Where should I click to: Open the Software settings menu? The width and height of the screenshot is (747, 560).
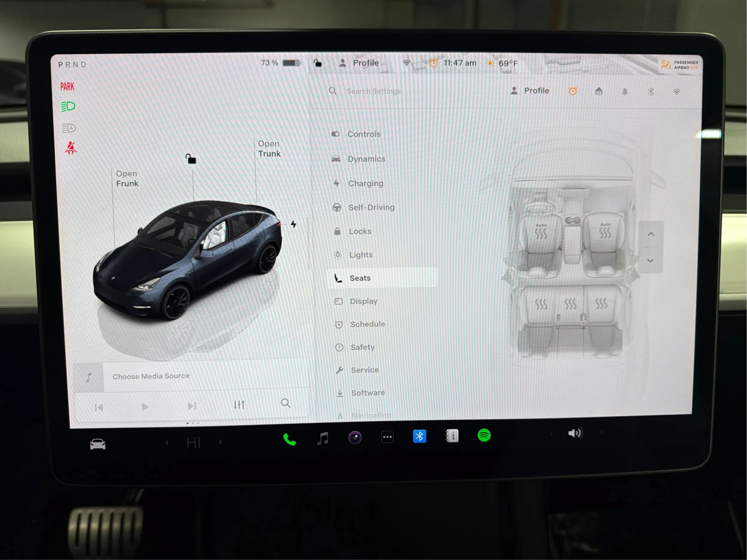360,393
